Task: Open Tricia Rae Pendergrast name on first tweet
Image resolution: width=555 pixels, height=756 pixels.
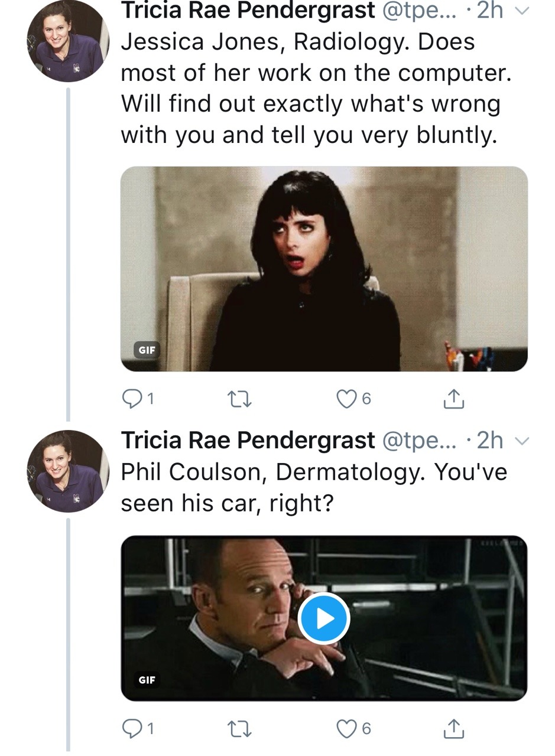Action: [x=248, y=10]
